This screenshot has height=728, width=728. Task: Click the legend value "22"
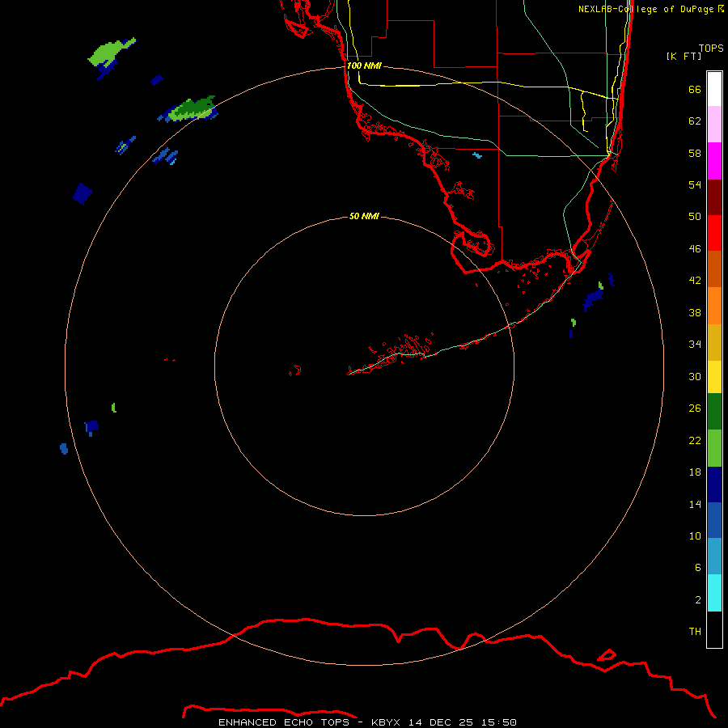[695, 441]
